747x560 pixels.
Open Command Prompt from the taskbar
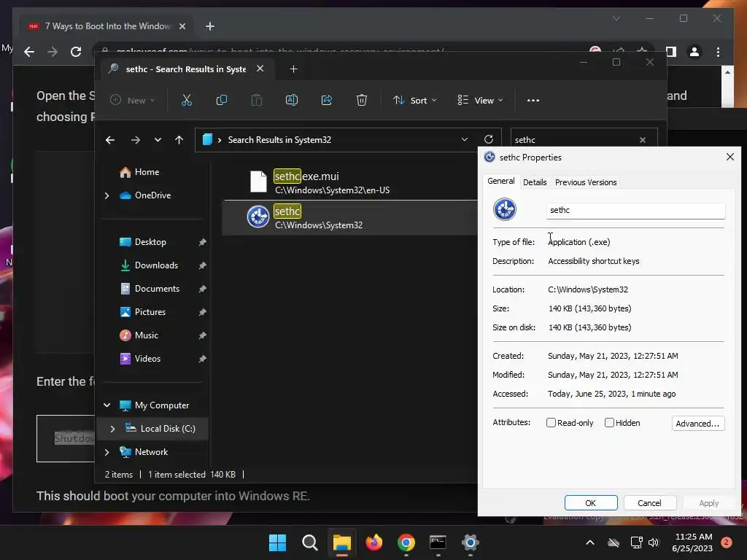[x=438, y=542]
